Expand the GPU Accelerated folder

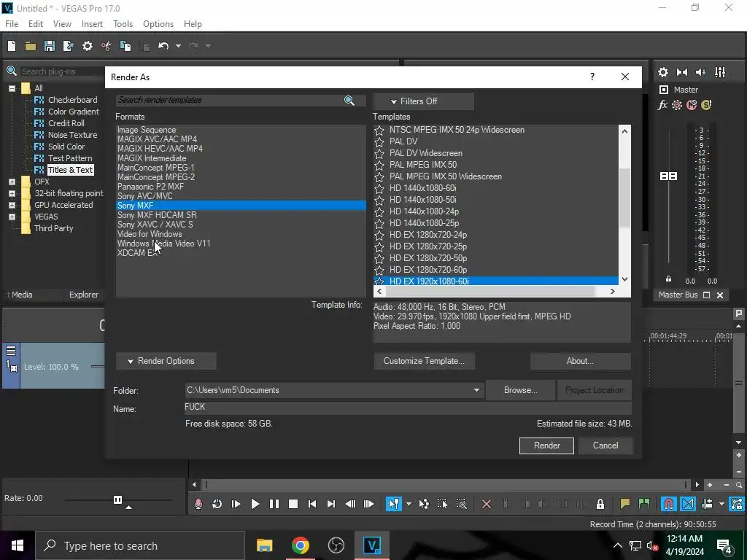[x=12, y=205]
